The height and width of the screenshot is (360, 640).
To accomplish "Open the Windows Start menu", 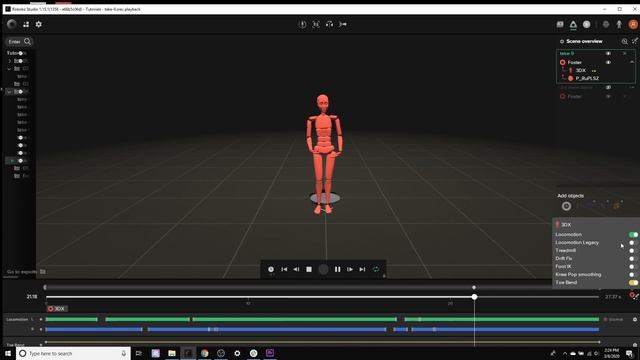I will pyautogui.click(x=8, y=353).
